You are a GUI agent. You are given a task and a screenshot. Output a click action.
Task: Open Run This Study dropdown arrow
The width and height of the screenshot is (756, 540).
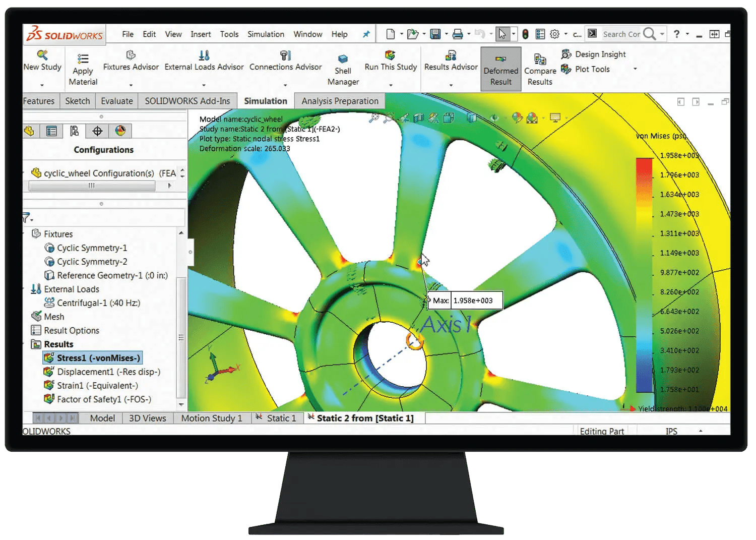pos(391,85)
